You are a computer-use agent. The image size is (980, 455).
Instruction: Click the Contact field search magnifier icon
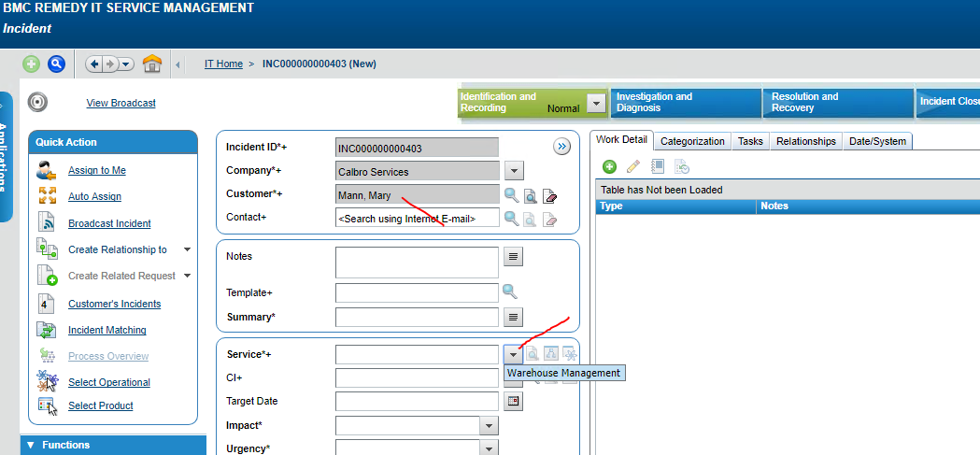point(512,218)
